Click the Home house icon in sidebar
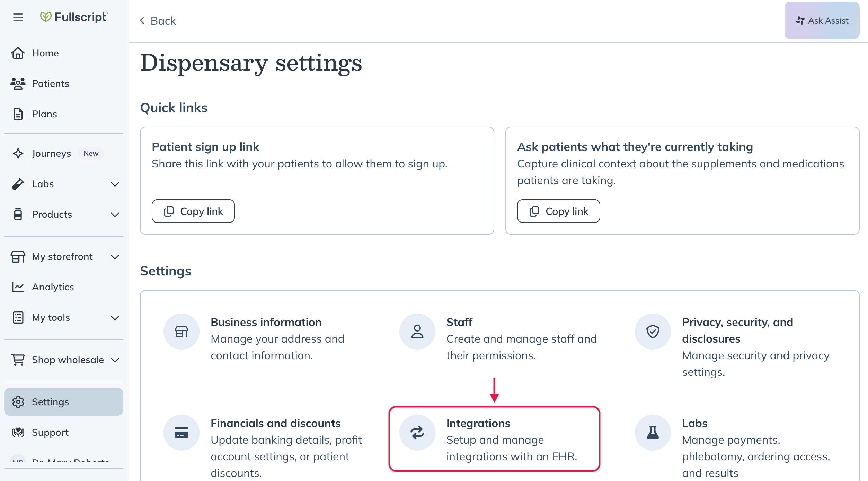The height and width of the screenshot is (481, 868). [18, 53]
